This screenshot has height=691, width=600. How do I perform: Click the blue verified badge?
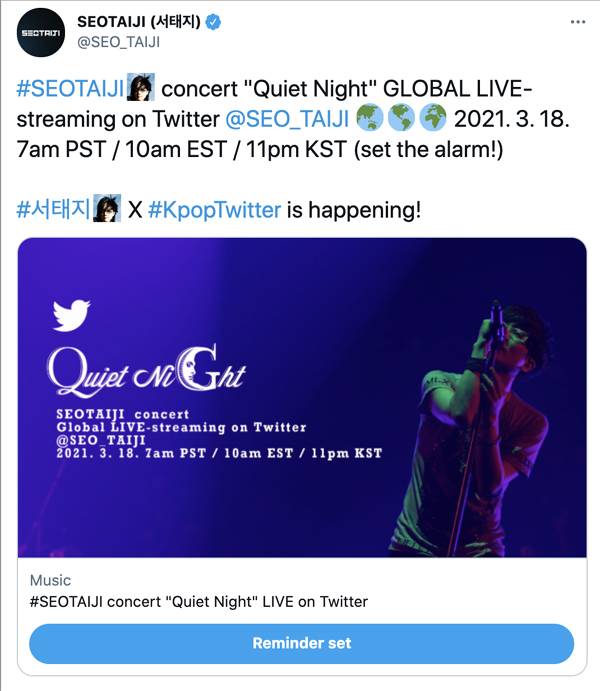tap(214, 22)
